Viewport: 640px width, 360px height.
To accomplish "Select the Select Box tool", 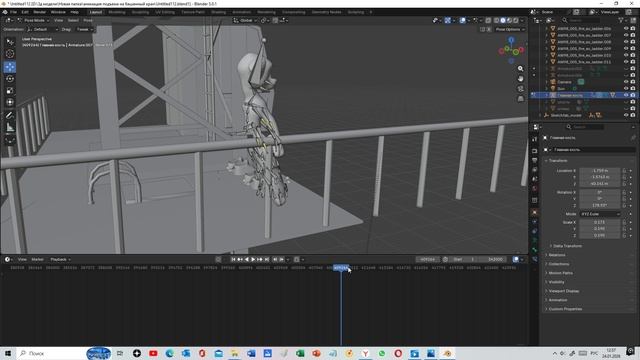I will pos(10,42).
